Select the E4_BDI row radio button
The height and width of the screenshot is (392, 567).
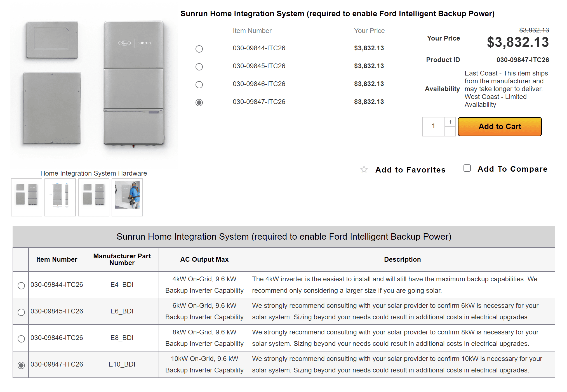(x=21, y=285)
